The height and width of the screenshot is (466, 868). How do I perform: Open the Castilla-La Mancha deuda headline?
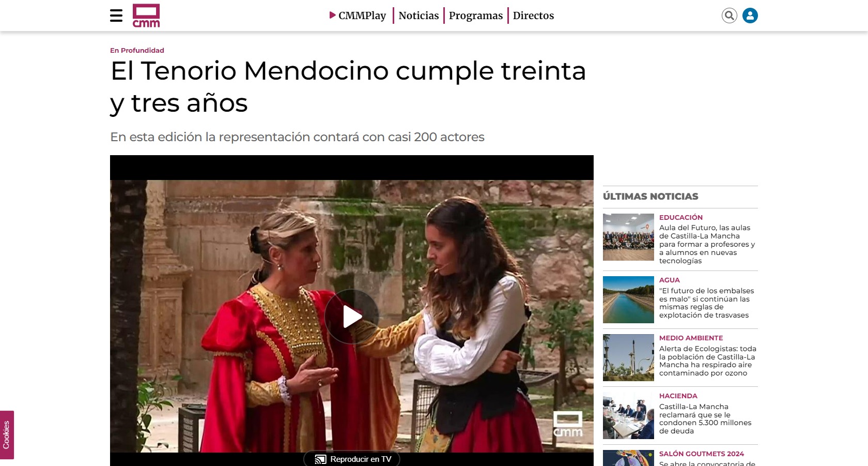tap(705, 419)
